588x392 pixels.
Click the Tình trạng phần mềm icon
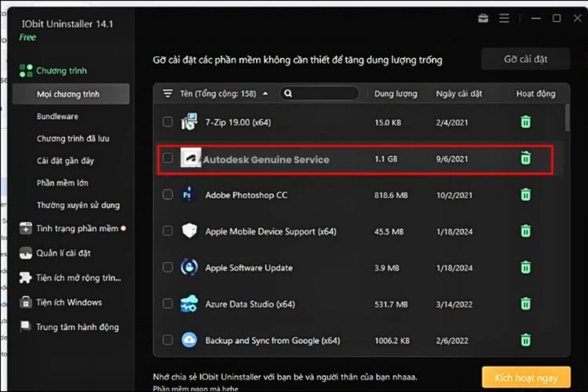26,229
